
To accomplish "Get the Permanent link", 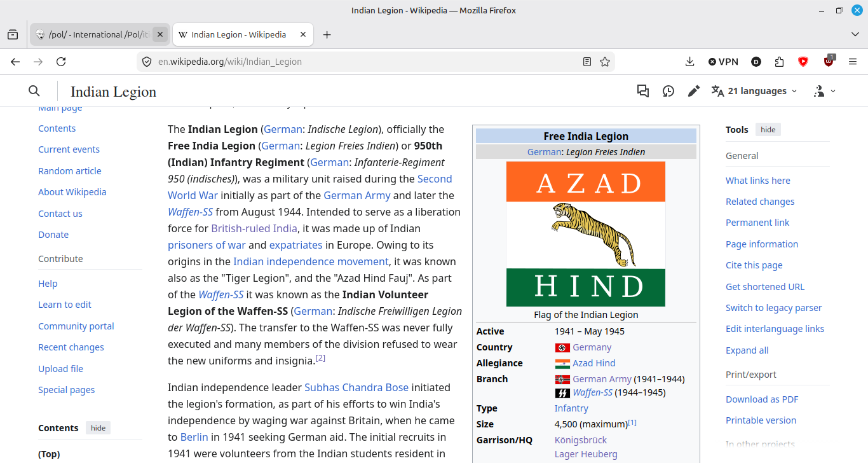I will (757, 223).
